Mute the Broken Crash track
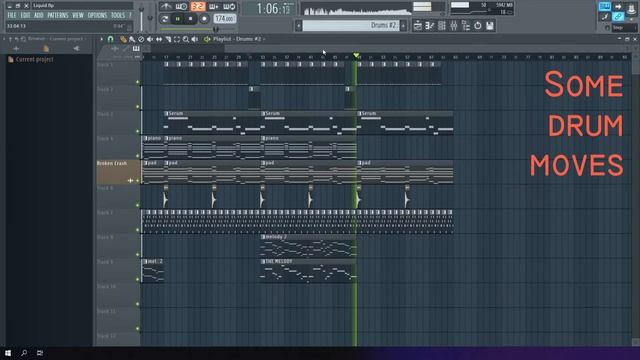 [138, 180]
